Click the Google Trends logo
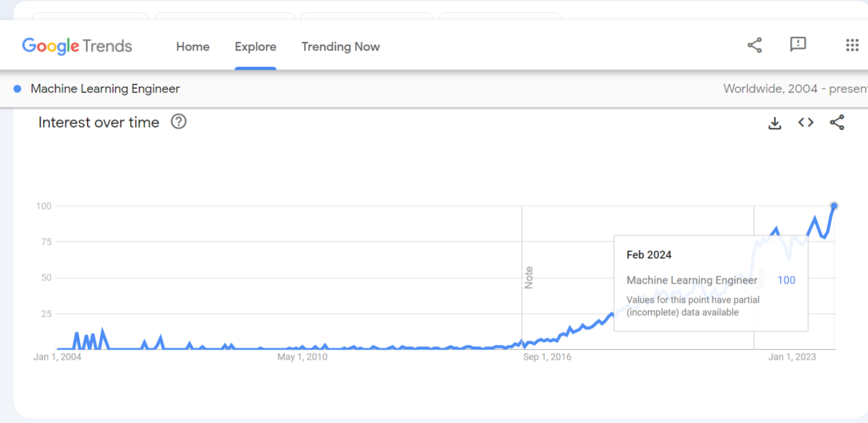The width and height of the screenshot is (868, 423). pos(77,46)
